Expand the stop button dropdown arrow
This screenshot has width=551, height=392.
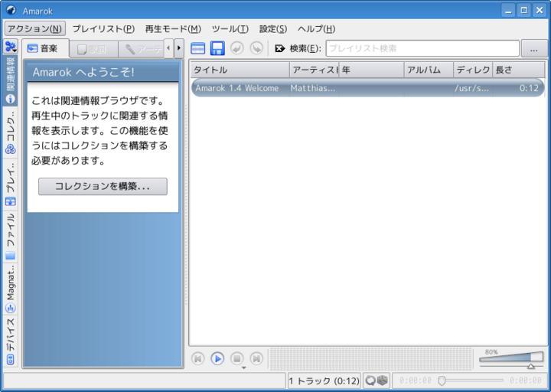[x=243, y=368]
